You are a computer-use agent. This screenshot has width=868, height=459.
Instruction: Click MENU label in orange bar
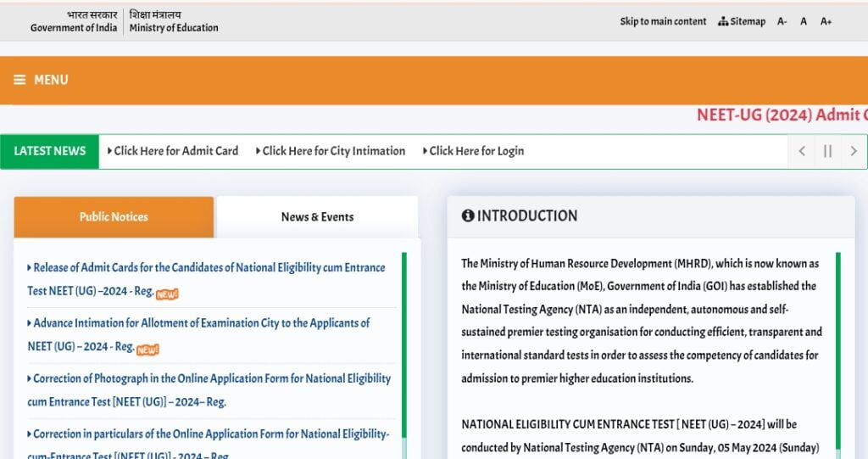coord(51,80)
